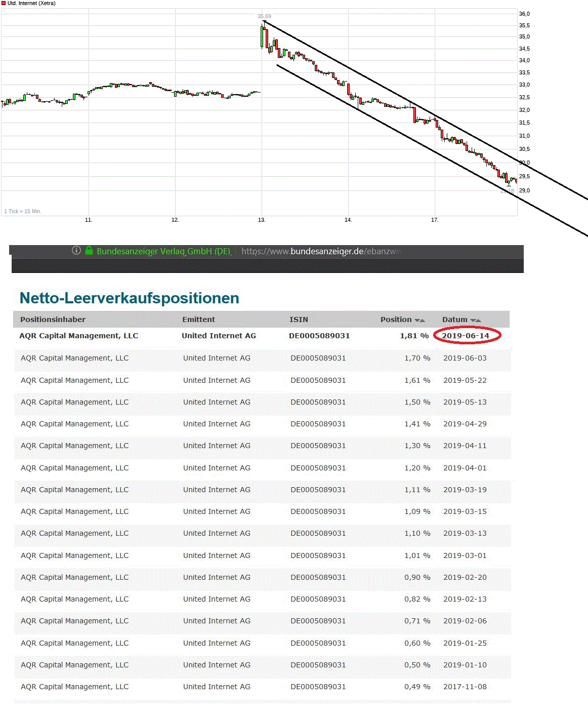Click the date 2019-06-03
Screen dimensions: 588x714
pos(465,358)
